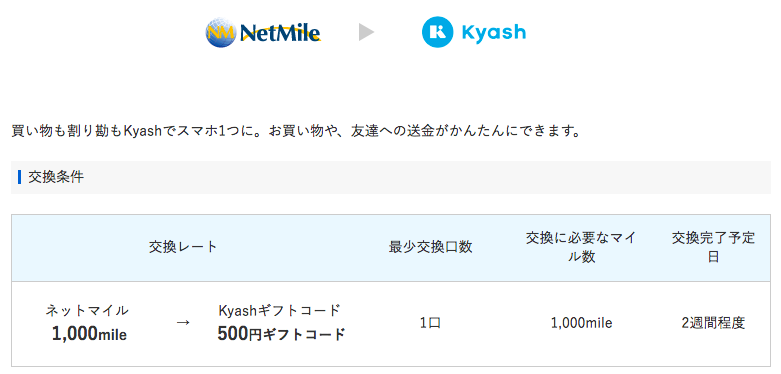Image resolution: width=781 pixels, height=374 pixels.
Task: Click the Kyash description sentence
Action: pyautogui.click(x=296, y=132)
